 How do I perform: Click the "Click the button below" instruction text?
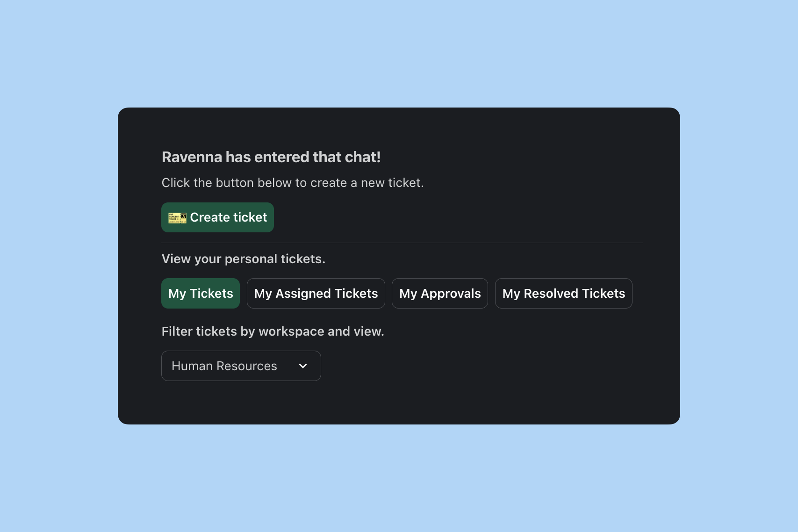(293, 183)
